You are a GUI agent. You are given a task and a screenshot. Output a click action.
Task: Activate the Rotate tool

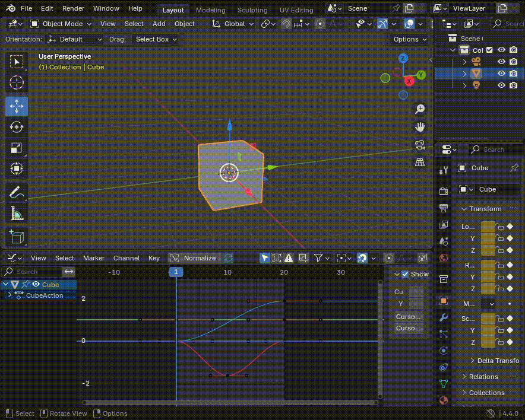tap(17, 127)
